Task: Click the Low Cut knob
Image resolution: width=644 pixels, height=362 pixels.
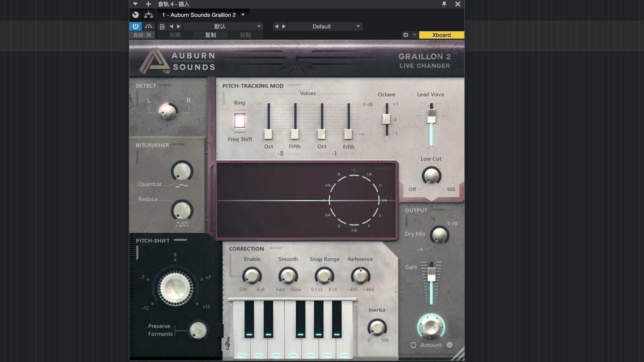Action: 431,176
